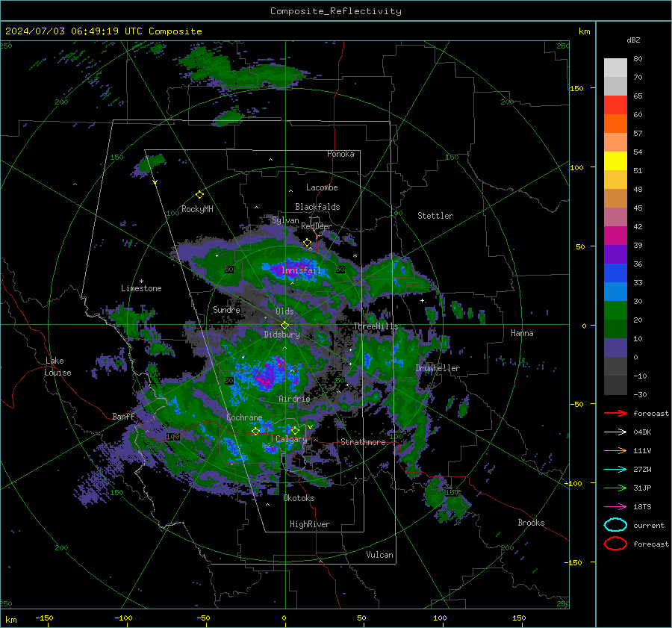Viewport: 672px width, 628px height.
Task: Click the Lacombe city label
Action: (322, 187)
